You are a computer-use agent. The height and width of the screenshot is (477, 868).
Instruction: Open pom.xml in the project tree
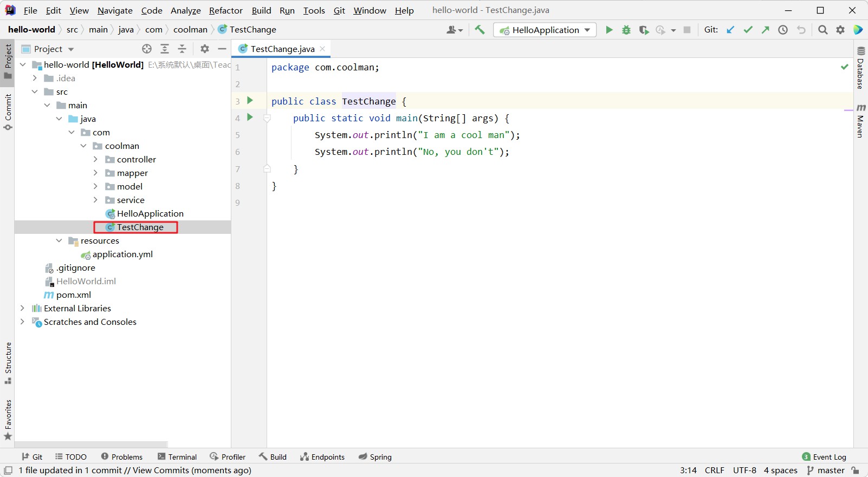click(x=73, y=295)
